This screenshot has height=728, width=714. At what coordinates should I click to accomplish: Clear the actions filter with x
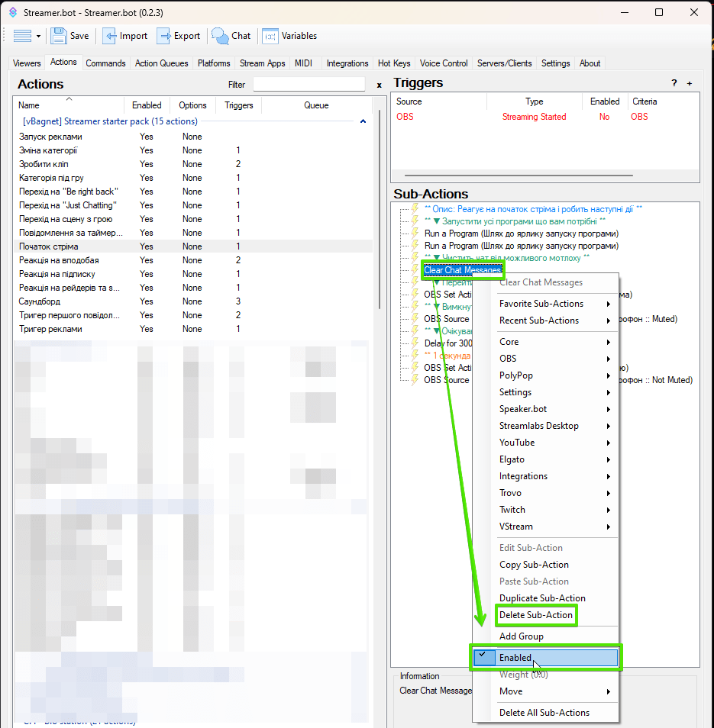pyautogui.click(x=379, y=85)
